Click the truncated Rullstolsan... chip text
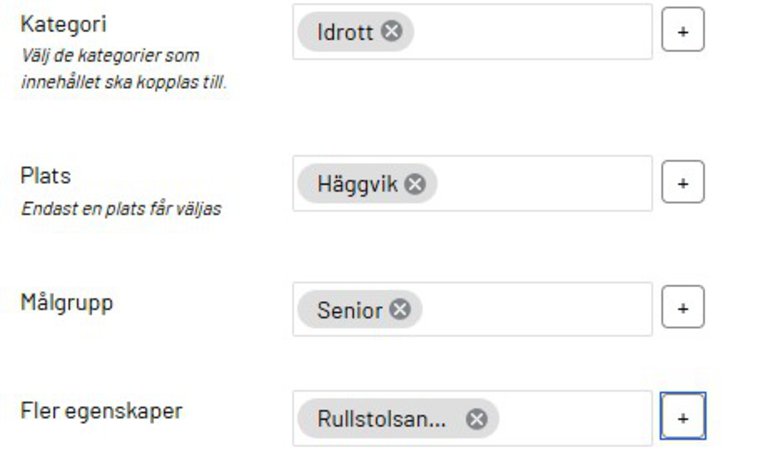The height and width of the screenshot is (450, 780). tap(381, 419)
